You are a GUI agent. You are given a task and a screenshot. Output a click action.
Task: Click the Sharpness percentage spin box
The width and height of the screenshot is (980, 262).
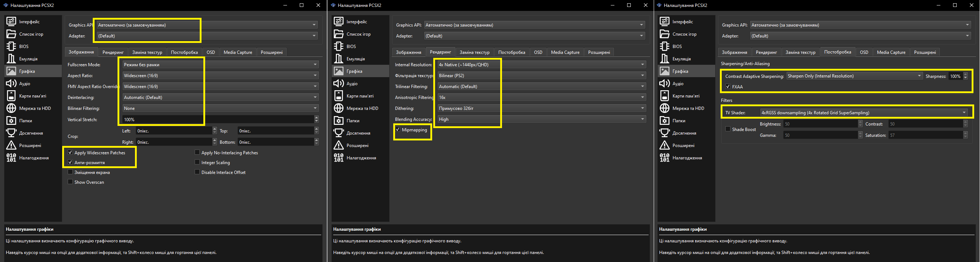[956, 76]
